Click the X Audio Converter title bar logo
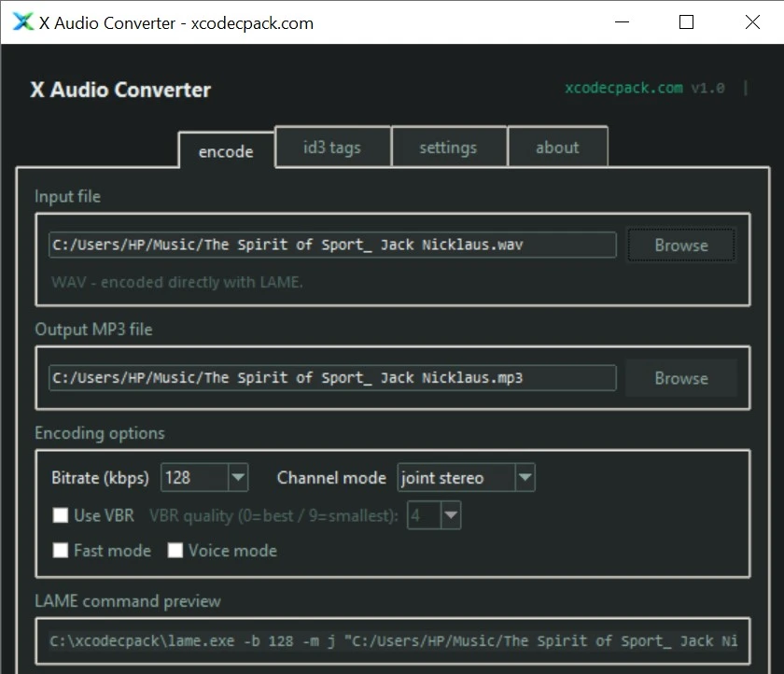The height and width of the screenshot is (674, 784). [x=22, y=22]
